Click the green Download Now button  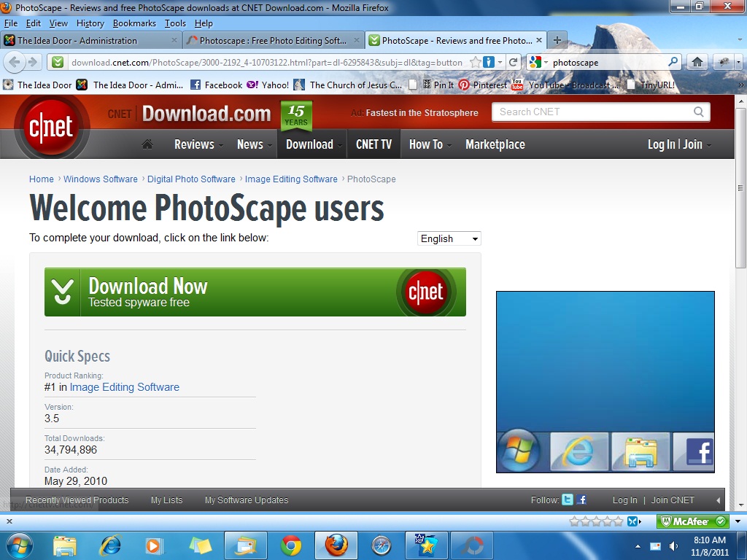255,292
